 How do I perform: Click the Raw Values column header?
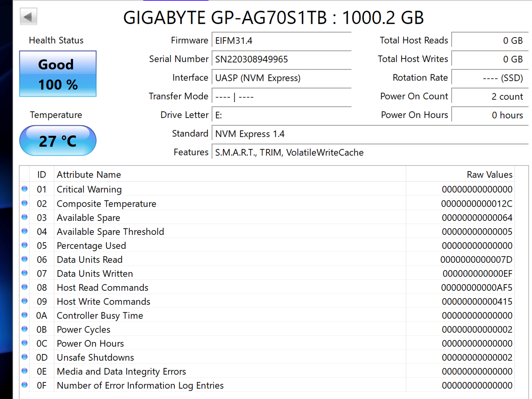coord(460,174)
